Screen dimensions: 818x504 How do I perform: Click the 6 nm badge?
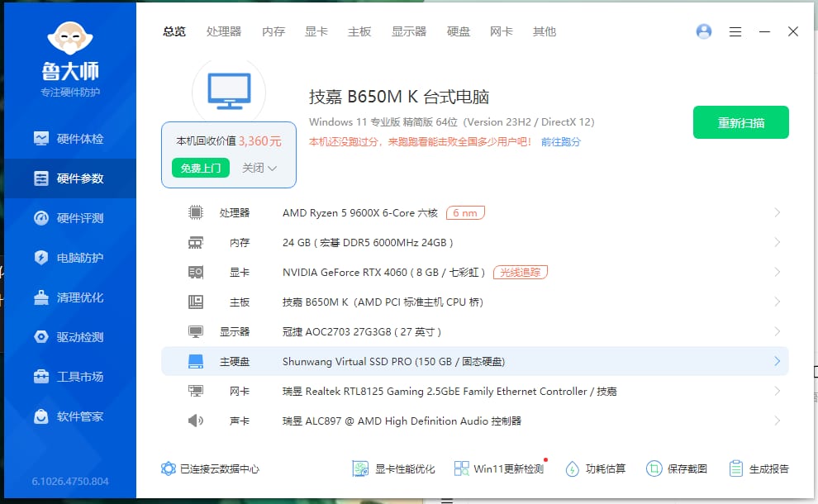[x=465, y=213]
